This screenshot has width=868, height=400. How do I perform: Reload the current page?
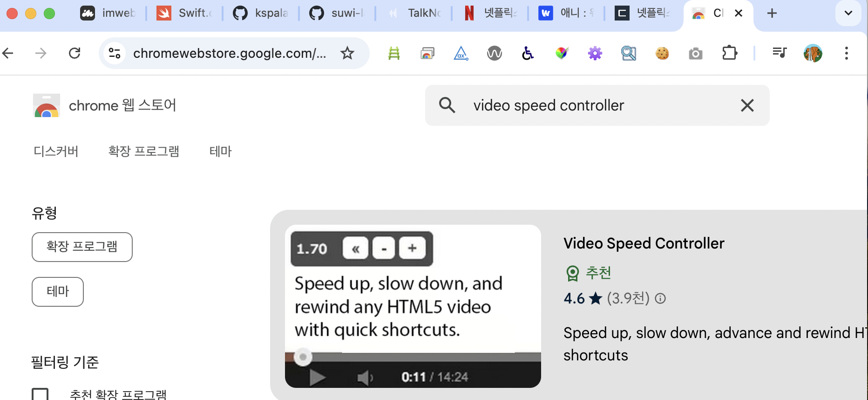point(75,53)
